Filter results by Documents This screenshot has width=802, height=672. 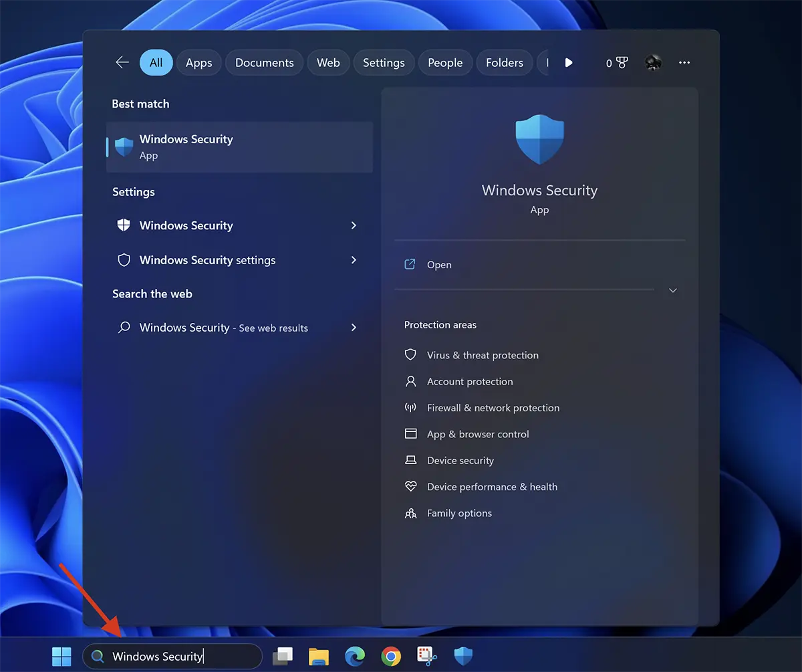265,63
